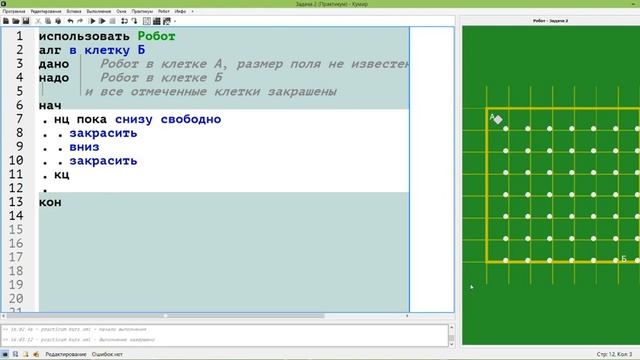Stop program execution
640x360 pixels.
pyautogui.click(x=113, y=21)
